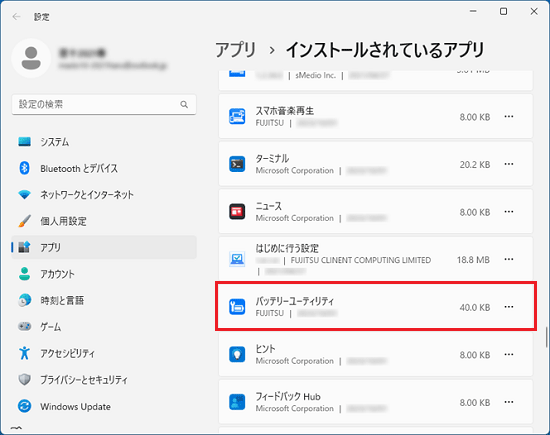Image resolution: width=550 pixels, height=435 pixels.
Task: Click the 時刻と言語 globe clock icon
Action: 25,300
